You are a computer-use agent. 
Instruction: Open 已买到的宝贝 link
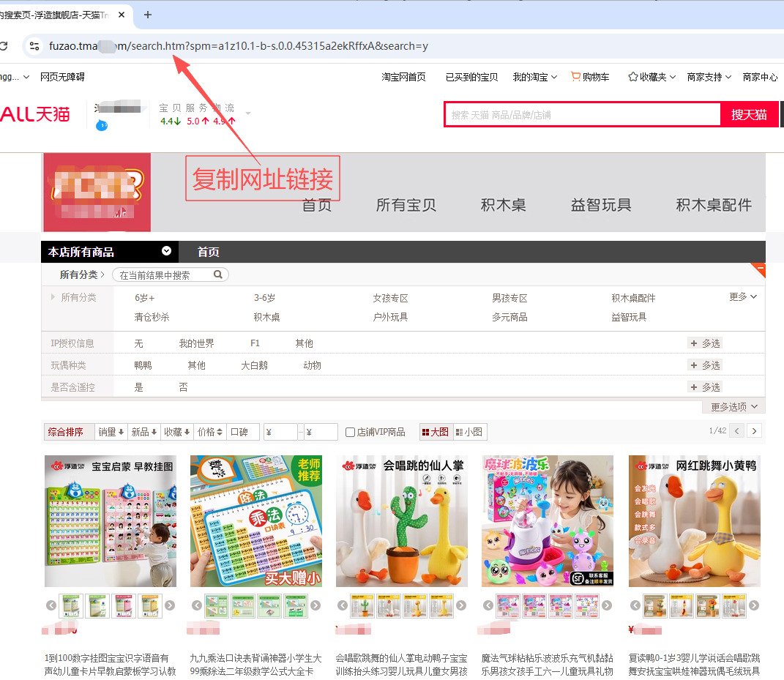tap(471, 77)
